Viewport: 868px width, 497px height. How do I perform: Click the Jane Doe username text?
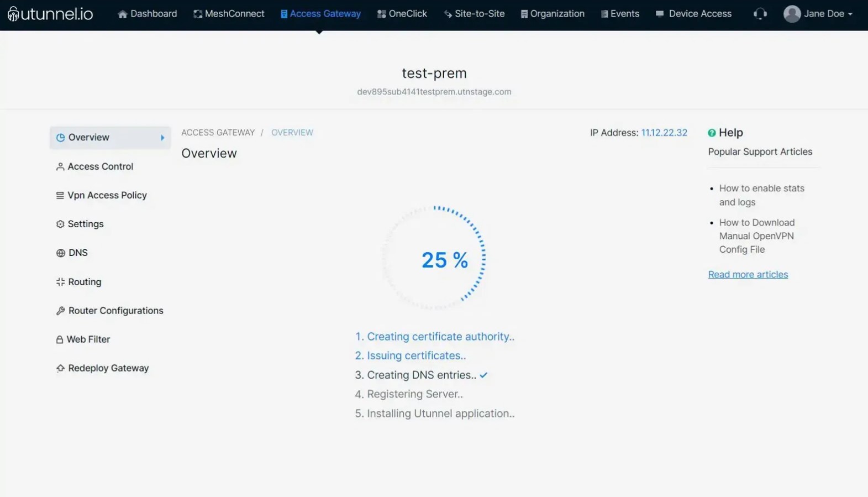point(824,14)
